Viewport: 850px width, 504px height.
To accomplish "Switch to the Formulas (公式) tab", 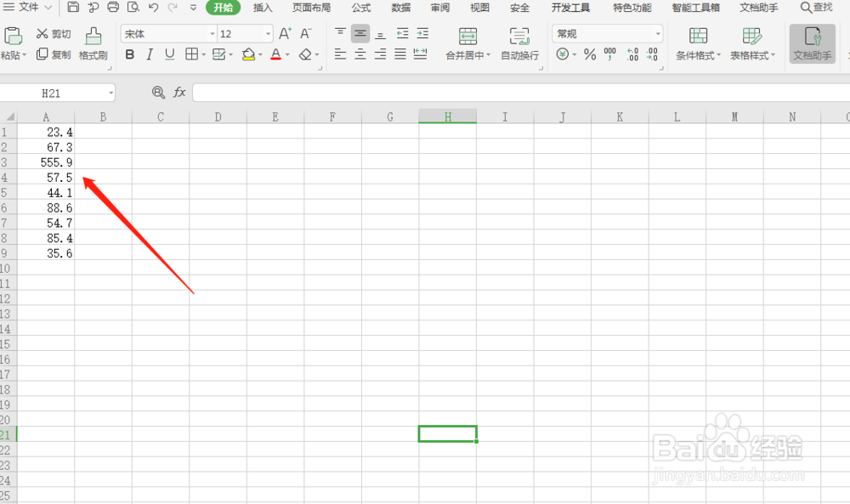I will (x=361, y=8).
